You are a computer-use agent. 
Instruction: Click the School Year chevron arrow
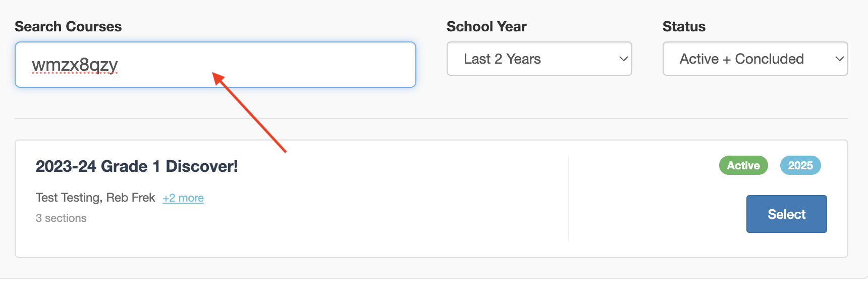coord(623,59)
